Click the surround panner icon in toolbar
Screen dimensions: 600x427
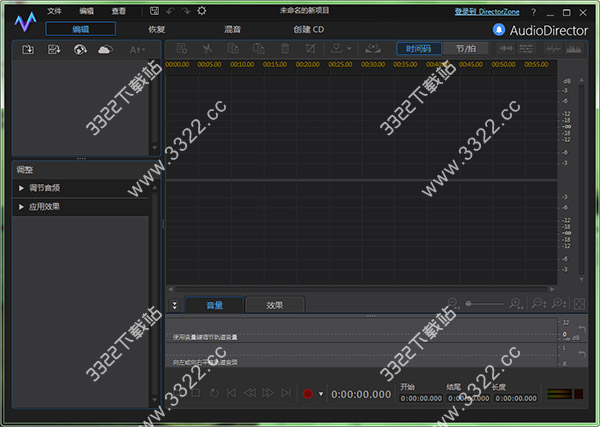373,48
